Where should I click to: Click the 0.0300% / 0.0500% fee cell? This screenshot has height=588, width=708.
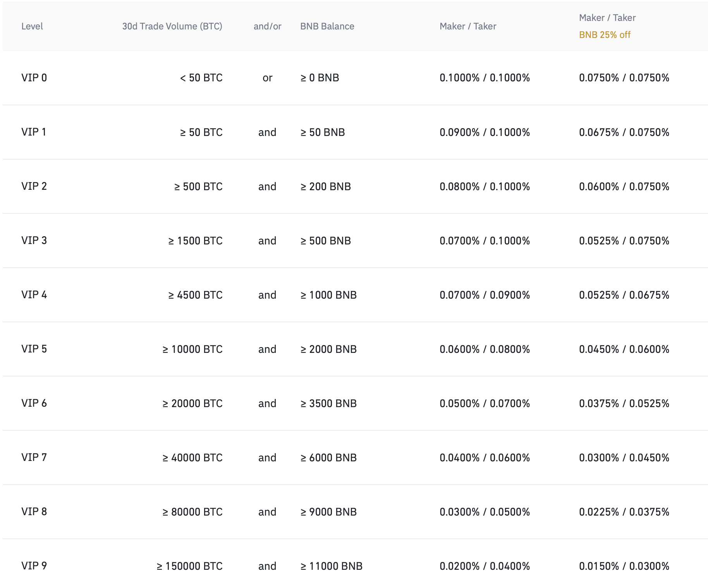click(x=485, y=512)
